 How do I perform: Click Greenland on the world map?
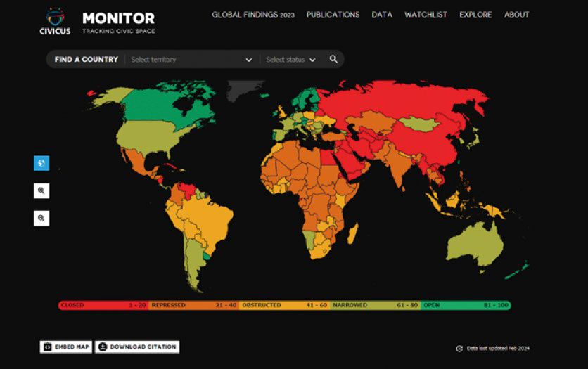tap(242, 89)
